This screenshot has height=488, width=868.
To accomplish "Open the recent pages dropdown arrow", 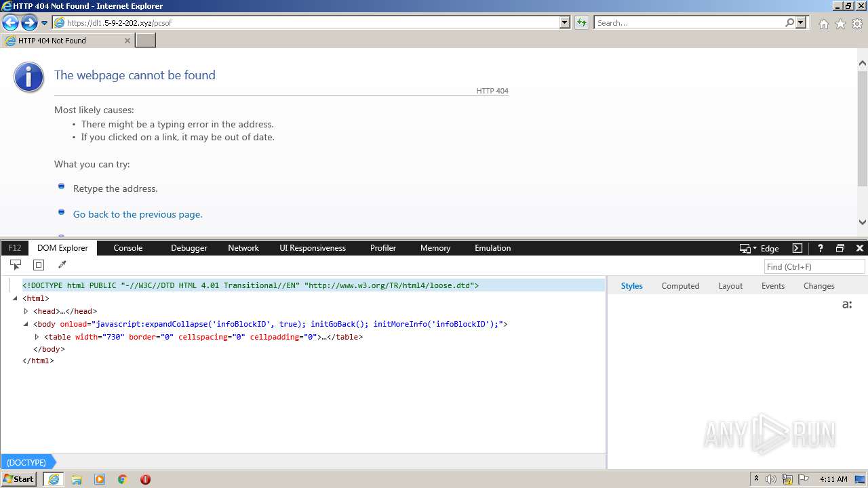I will pos(45,23).
